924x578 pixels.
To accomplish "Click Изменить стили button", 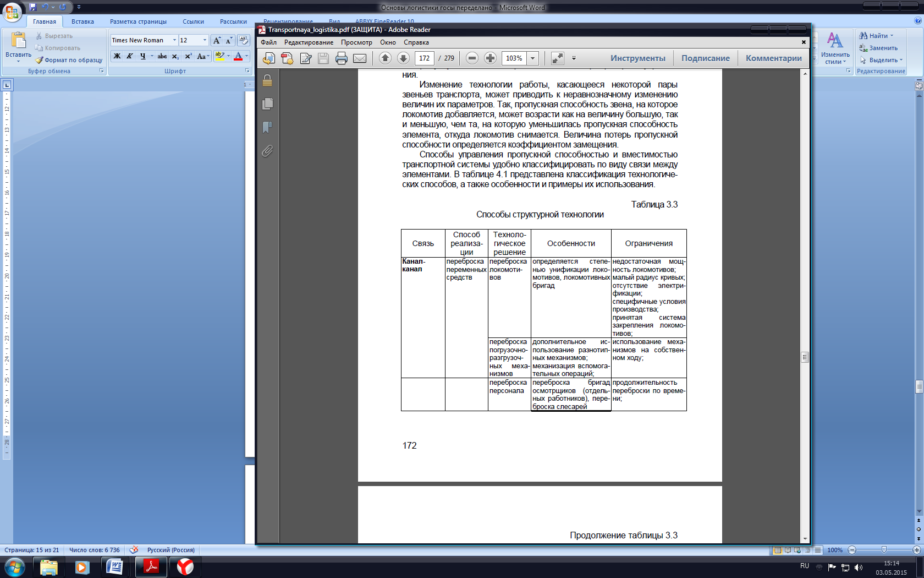I will 835,48.
